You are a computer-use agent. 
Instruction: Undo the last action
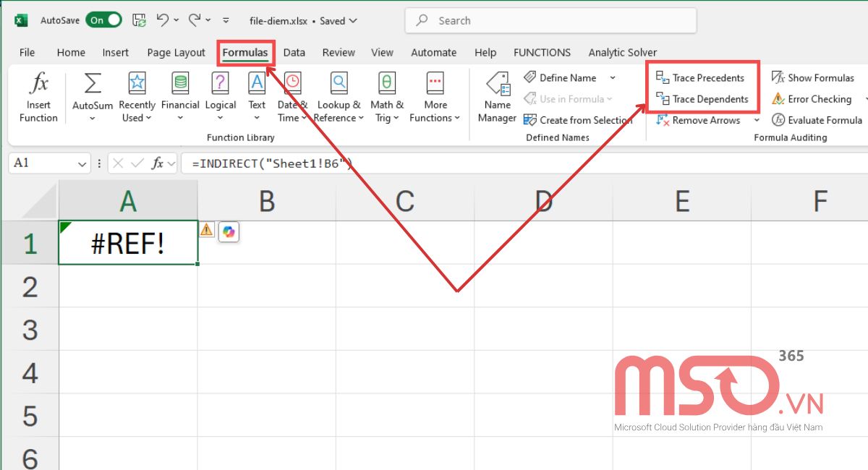(x=163, y=20)
